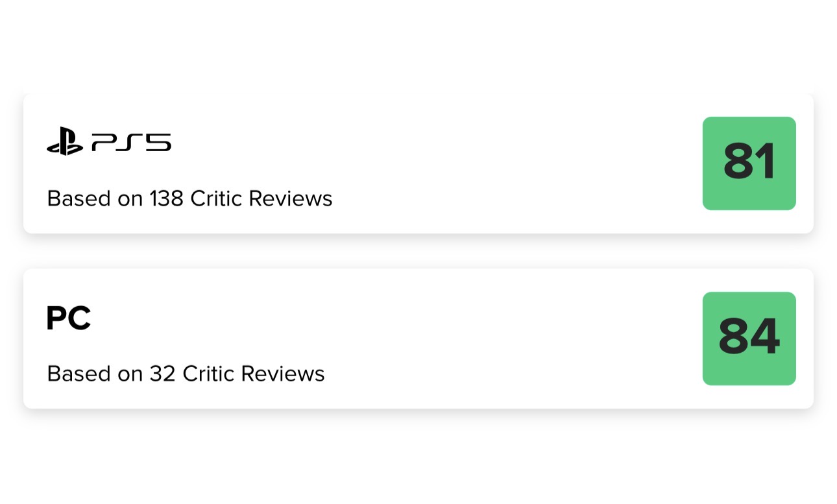Open "Based on 138 Critic Reviews" link
This screenshot has height=504, width=837.
pos(189,198)
